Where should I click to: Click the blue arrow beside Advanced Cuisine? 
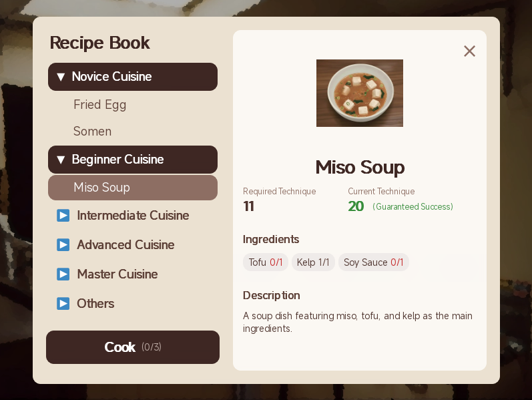click(x=63, y=245)
